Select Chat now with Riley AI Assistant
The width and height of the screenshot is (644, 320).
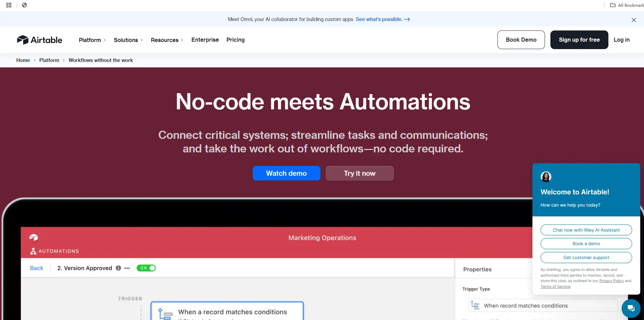point(586,230)
